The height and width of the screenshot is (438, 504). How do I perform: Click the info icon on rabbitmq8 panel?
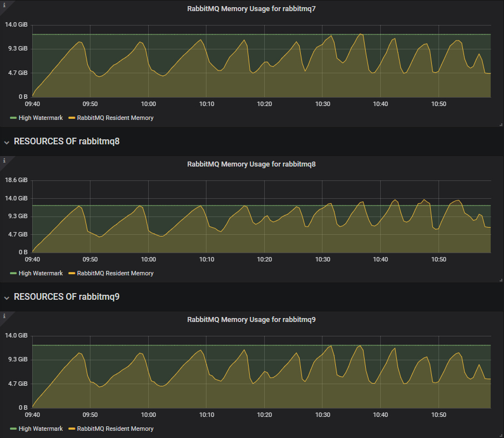[4, 161]
